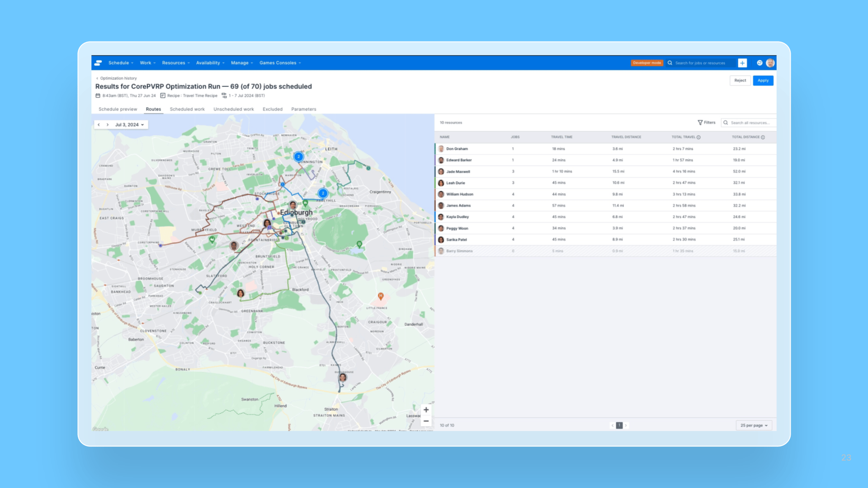Select the Jade Maxwell row

[x=606, y=171]
